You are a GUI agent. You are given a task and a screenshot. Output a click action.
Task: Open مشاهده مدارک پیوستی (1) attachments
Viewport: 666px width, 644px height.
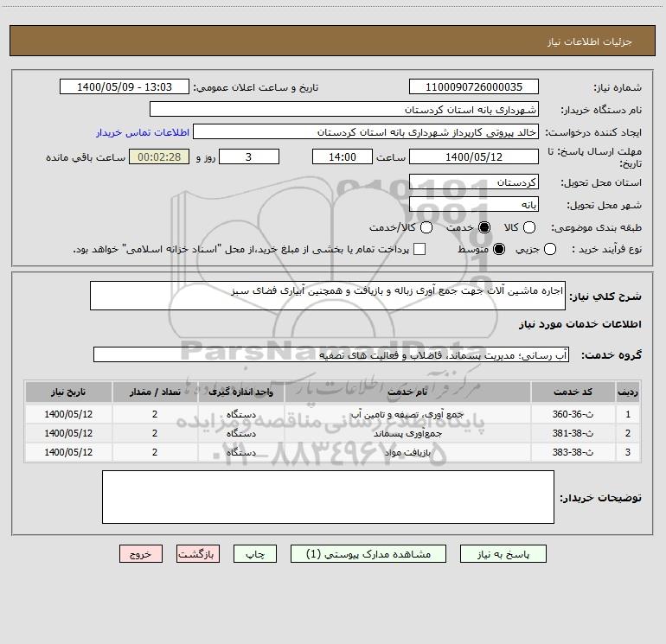tap(368, 554)
